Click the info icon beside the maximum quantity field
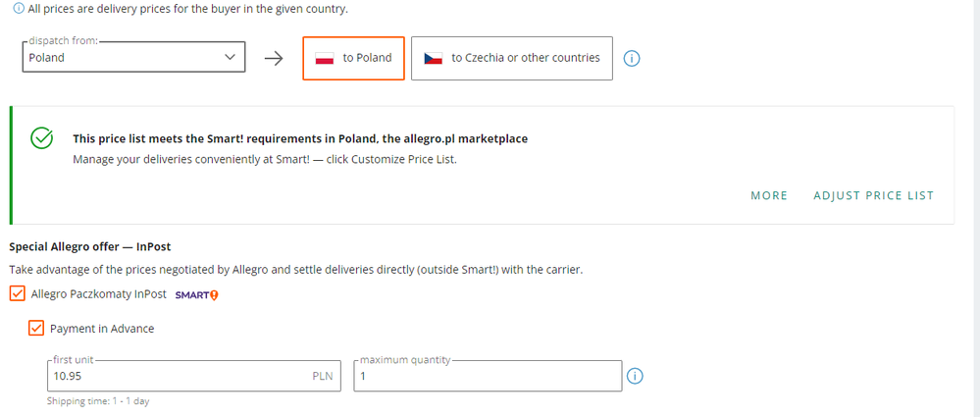 [x=635, y=376]
